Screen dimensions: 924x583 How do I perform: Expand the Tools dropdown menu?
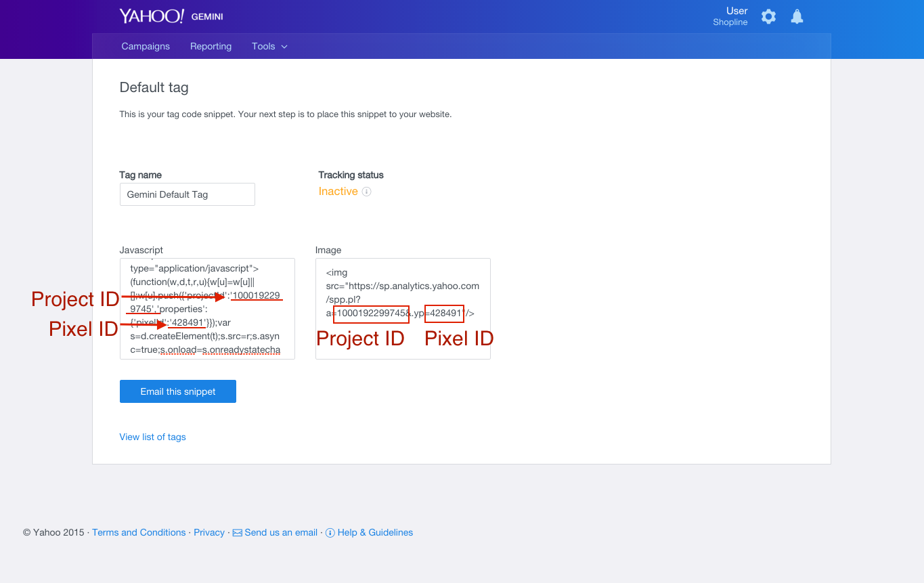[269, 46]
